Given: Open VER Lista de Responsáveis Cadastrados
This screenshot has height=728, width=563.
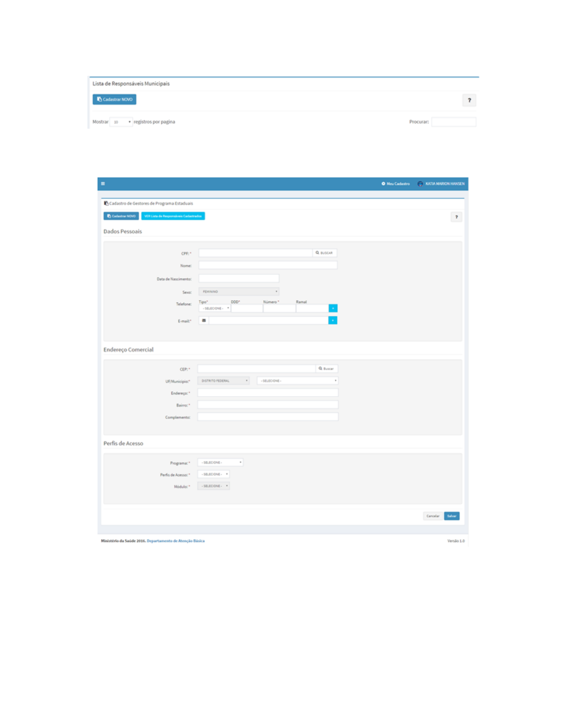Looking at the screenshot, I should pos(173,216).
